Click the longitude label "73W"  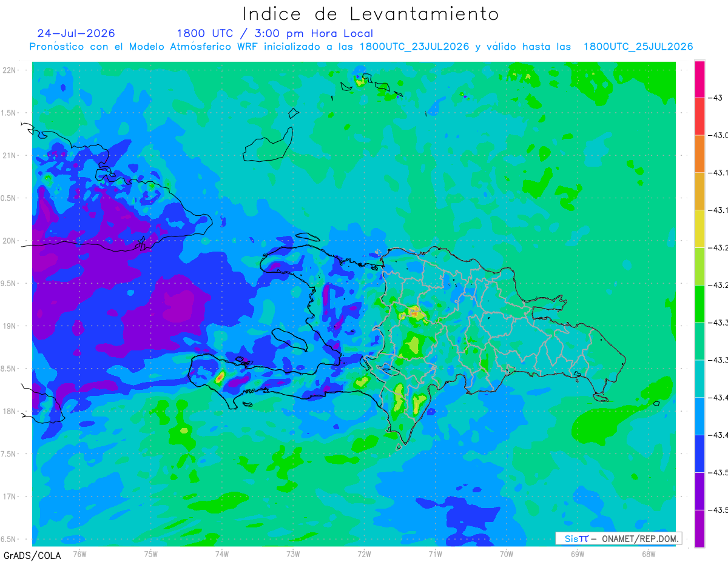tap(293, 554)
